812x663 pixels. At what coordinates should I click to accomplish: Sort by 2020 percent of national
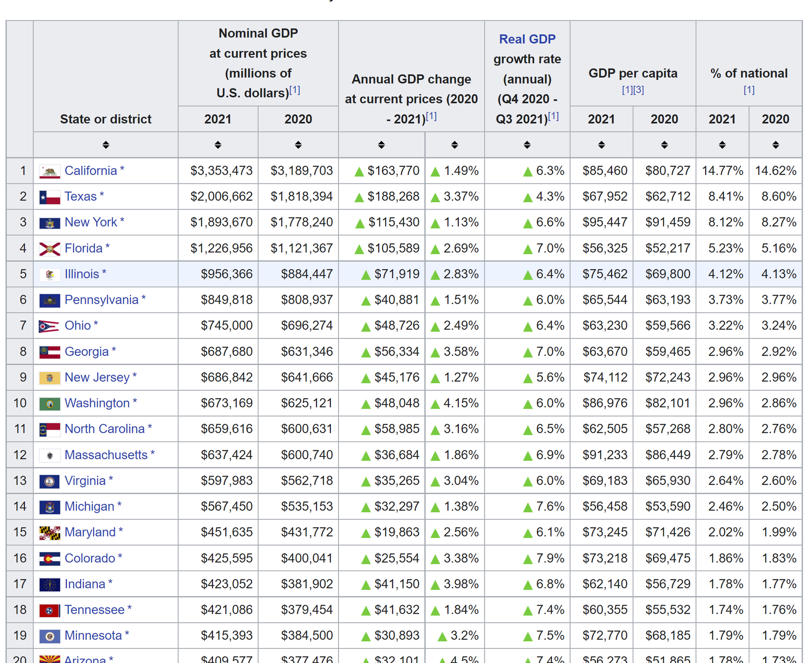tap(775, 145)
